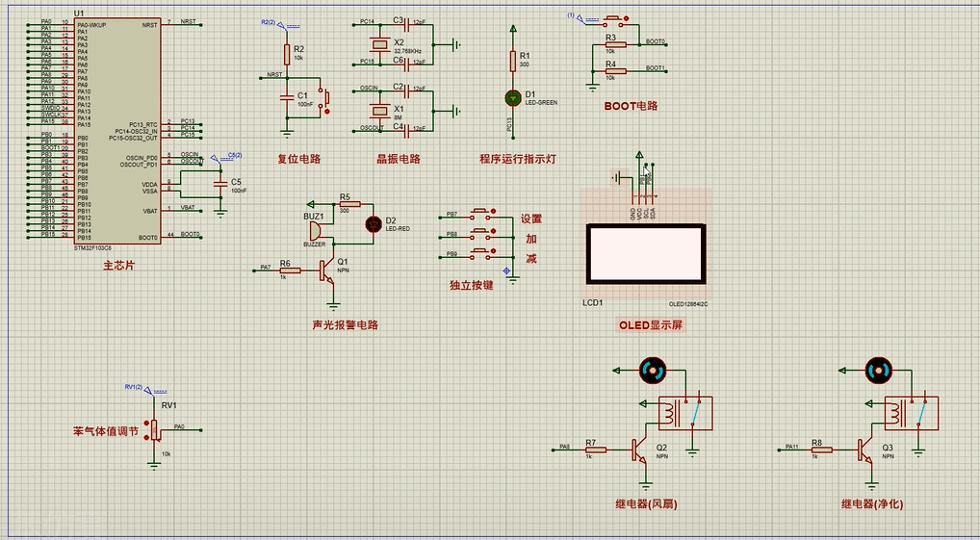Screen dimensions: 980x540
Task: Click the BUZ1 buzzer component
Action: (314, 228)
